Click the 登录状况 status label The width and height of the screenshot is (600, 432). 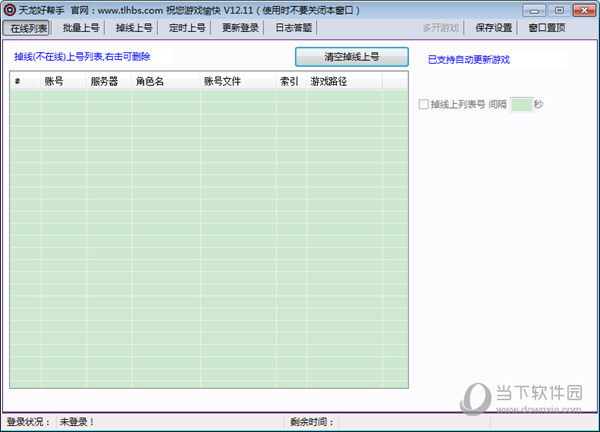click(x=28, y=422)
